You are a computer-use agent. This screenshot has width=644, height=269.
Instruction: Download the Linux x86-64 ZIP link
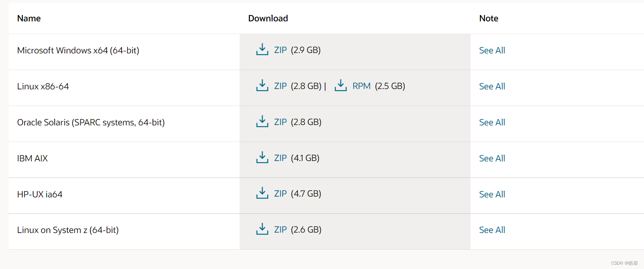[280, 86]
